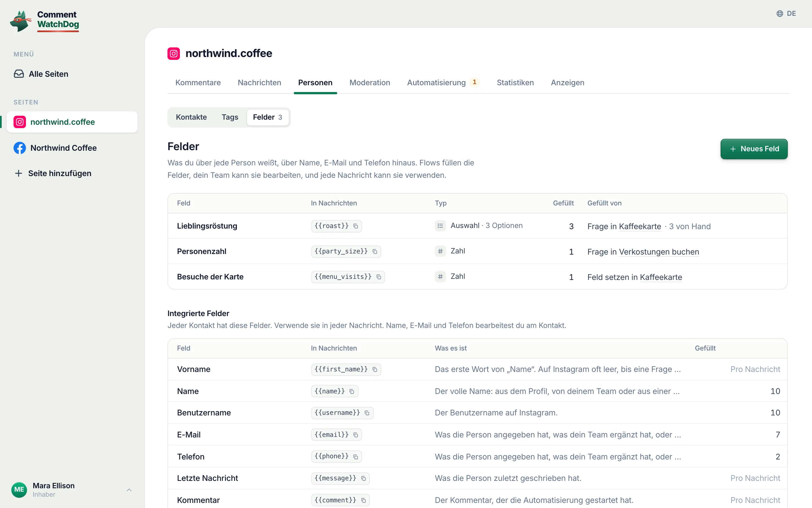Open the Nachrichten tab

click(x=259, y=83)
